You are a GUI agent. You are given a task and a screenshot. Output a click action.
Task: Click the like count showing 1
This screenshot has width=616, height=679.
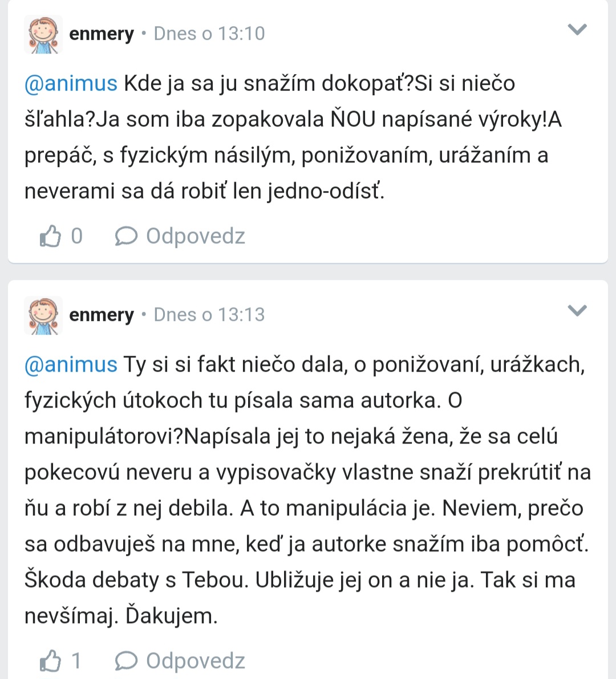pos(76,661)
